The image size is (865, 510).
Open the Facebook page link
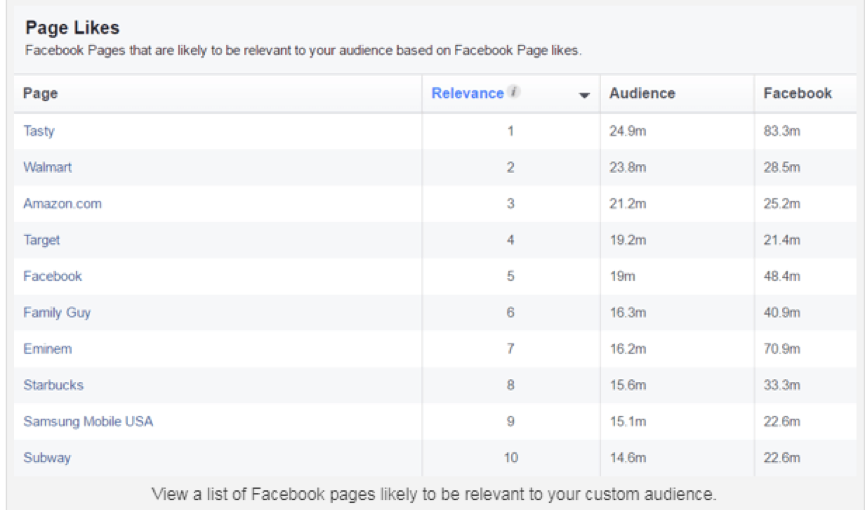(52, 276)
